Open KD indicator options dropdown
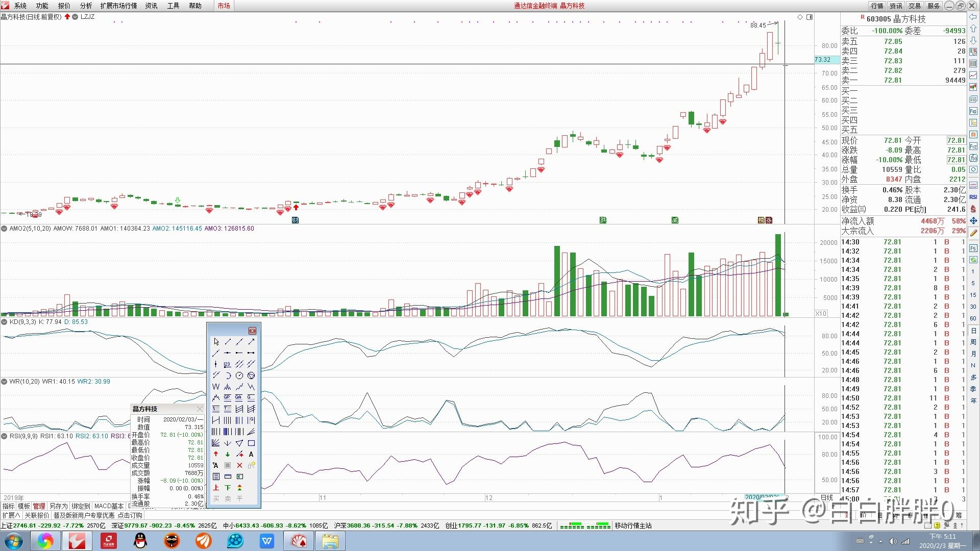The height and width of the screenshot is (551, 980). pyautogui.click(x=4, y=322)
